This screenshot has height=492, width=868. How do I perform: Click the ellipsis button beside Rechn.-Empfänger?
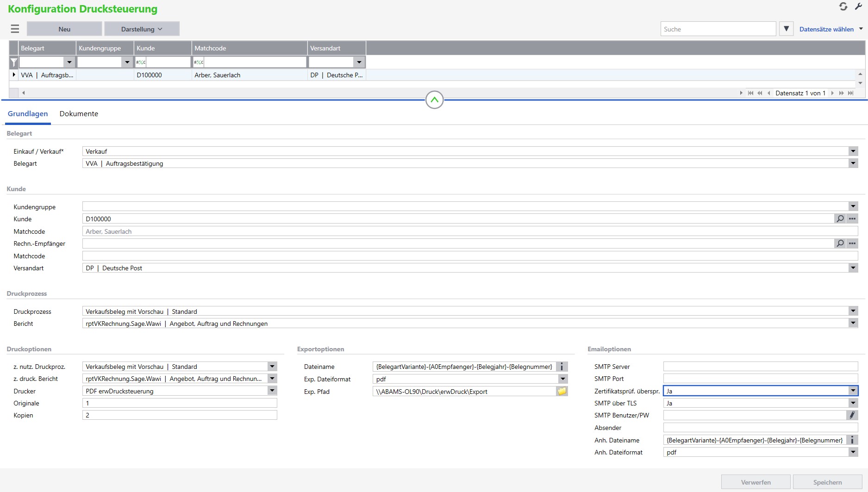(x=852, y=243)
